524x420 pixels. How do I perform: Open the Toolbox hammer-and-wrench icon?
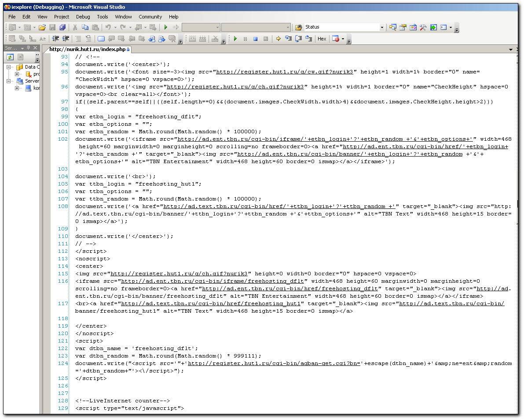tap(423, 27)
